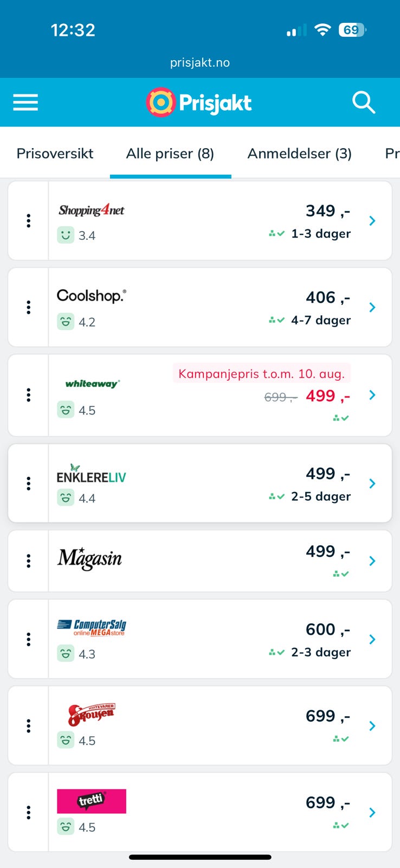The height and width of the screenshot is (868, 400).
Task: Open three-dot options for ComputerSalg row
Action: (x=28, y=639)
